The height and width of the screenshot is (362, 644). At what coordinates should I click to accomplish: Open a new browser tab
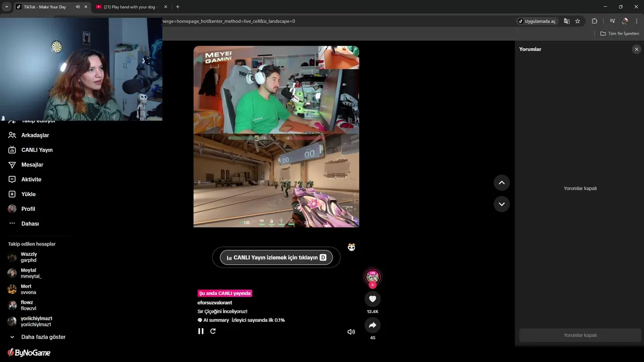tap(178, 7)
